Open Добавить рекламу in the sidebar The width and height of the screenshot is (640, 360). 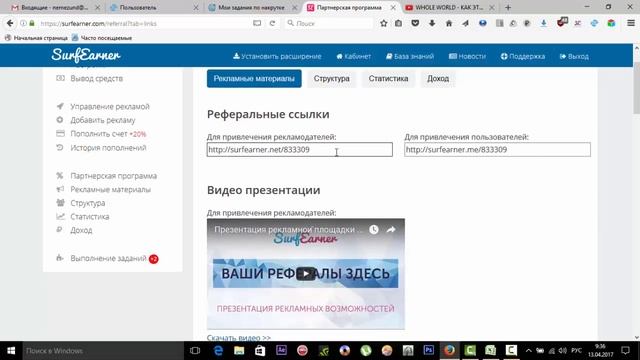click(x=102, y=120)
